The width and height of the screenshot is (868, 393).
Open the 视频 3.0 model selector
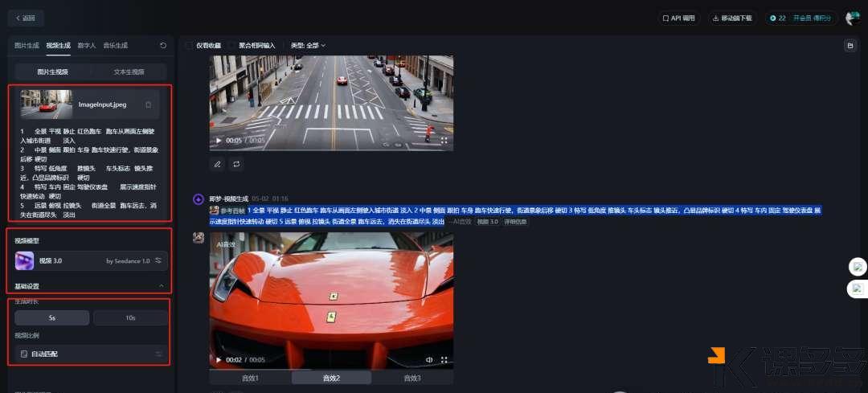[x=91, y=260]
